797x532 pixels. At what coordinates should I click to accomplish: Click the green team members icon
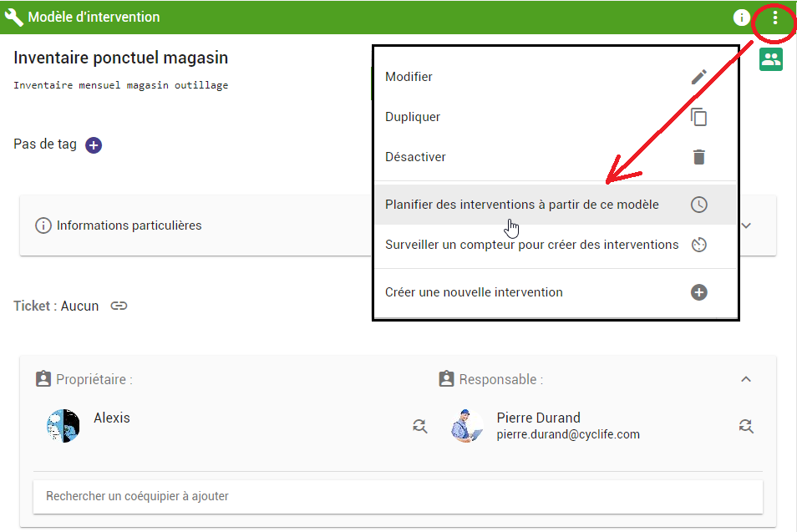(x=771, y=59)
